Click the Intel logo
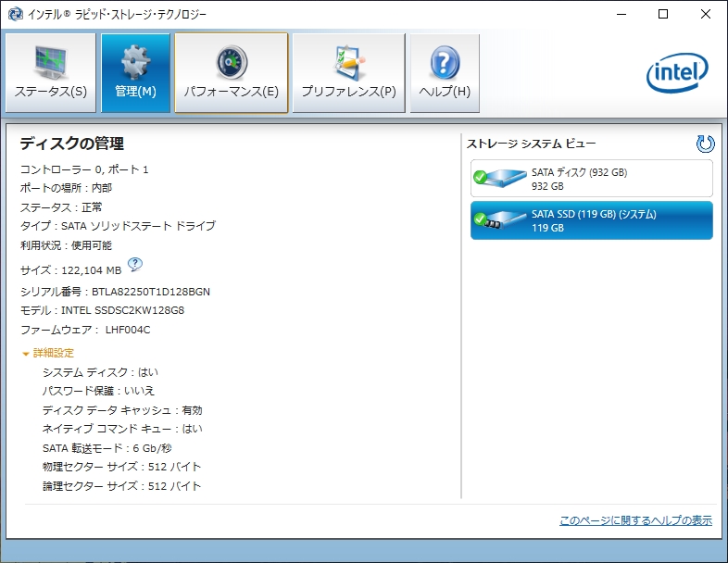 click(677, 73)
